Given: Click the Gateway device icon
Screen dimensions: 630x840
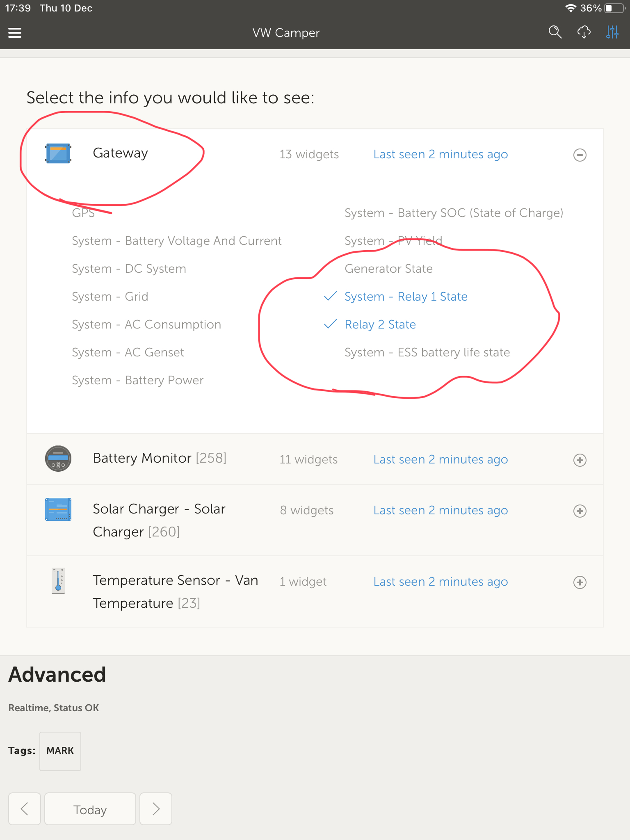Looking at the screenshot, I should coord(58,153).
